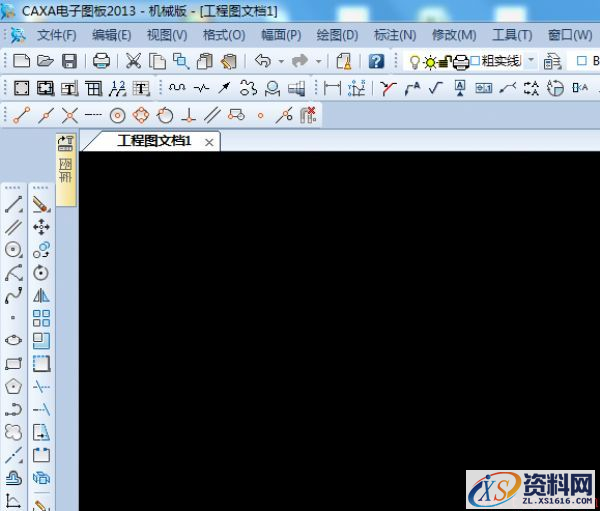Enable perpendicular snap icon
The width and height of the screenshot is (600, 511).
pos(189,115)
